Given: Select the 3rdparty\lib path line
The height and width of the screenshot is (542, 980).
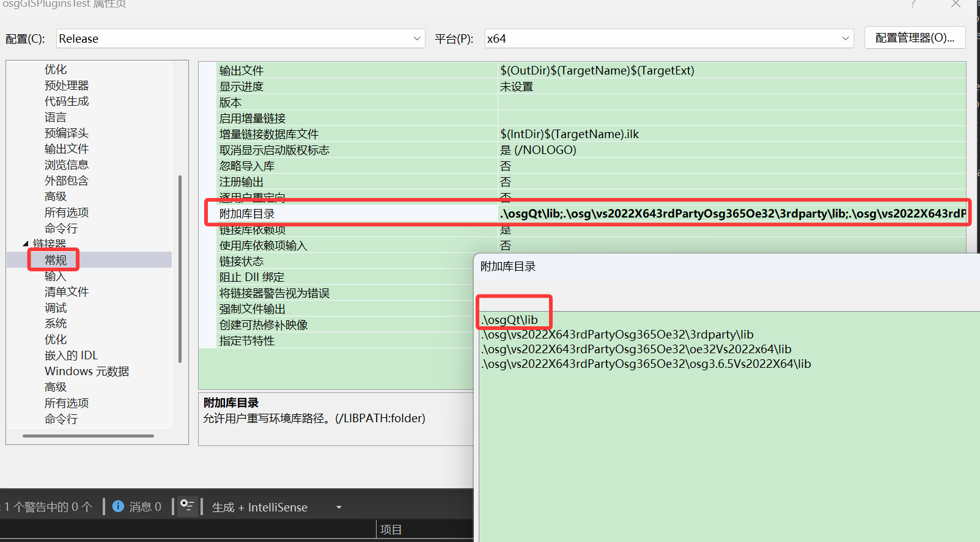Looking at the screenshot, I should click(x=617, y=334).
